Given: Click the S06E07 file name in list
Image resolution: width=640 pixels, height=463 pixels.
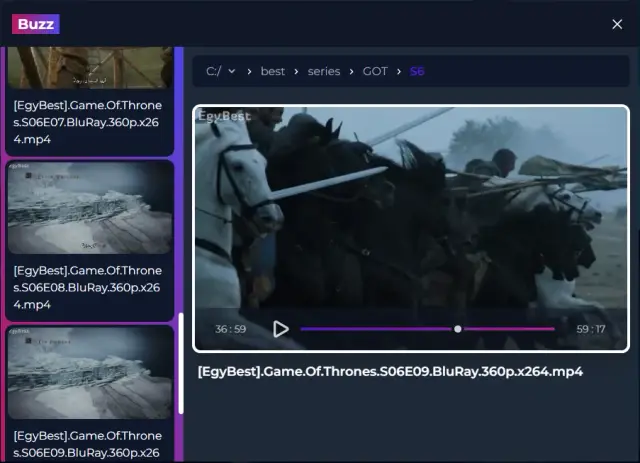Looking at the screenshot, I should 88,122.
